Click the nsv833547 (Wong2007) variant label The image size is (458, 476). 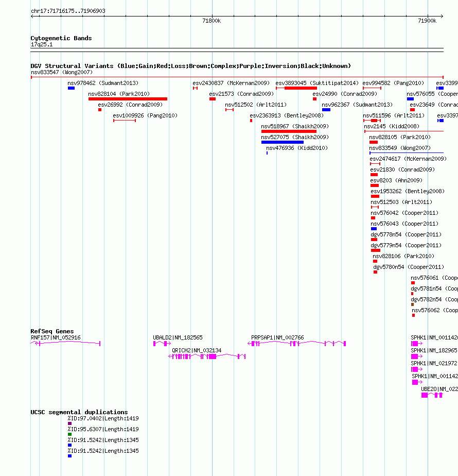pos(62,72)
